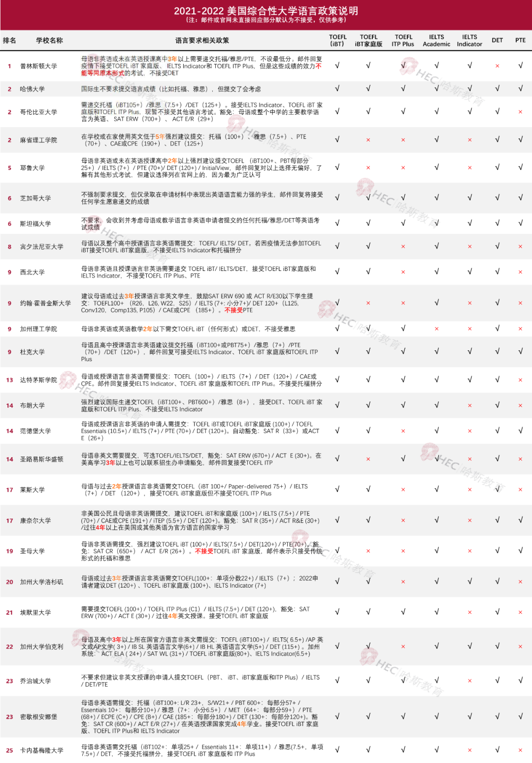Viewport: 532px width, 763px height.
Task: Select school name "斯坦福大学"
Action: (x=35, y=224)
